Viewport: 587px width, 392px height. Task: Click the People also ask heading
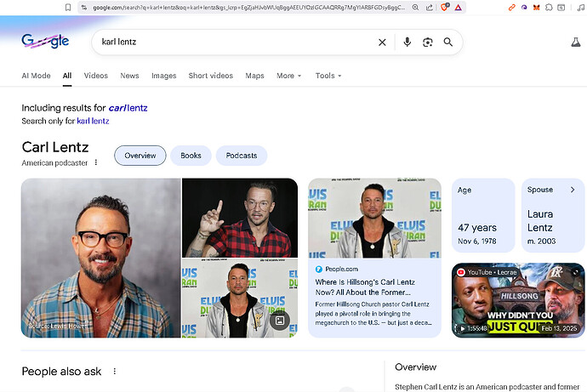tap(61, 371)
